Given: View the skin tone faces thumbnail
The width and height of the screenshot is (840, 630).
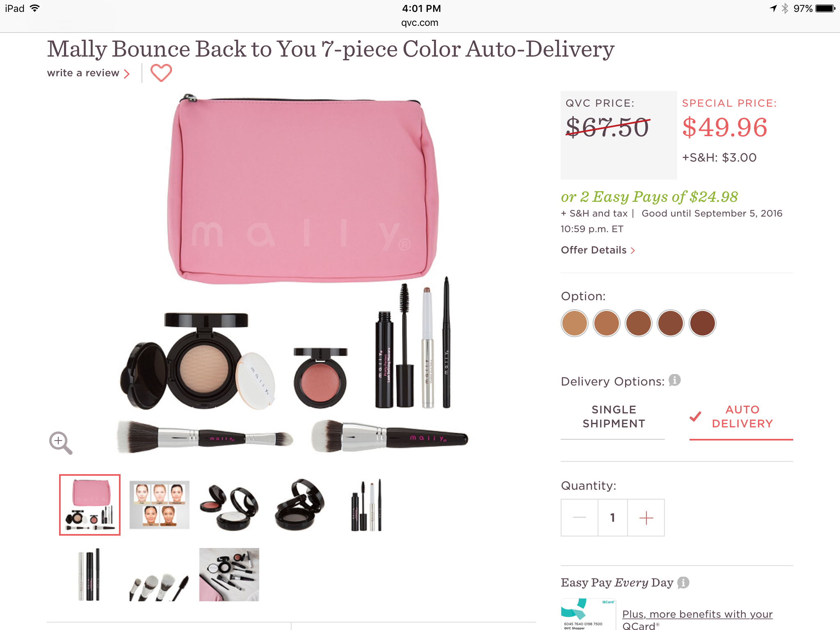Looking at the screenshot, I should 160,505.
